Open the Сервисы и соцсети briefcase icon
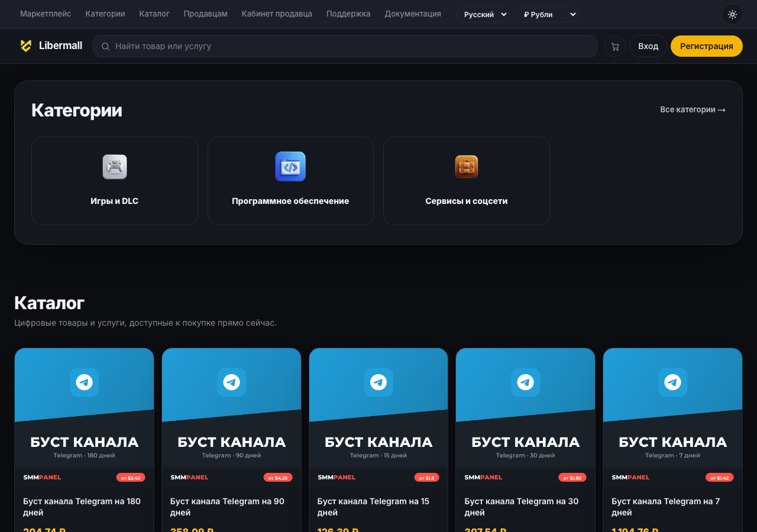Image resolution: width=757 pixels, height=532 pixels. [467, 167]
